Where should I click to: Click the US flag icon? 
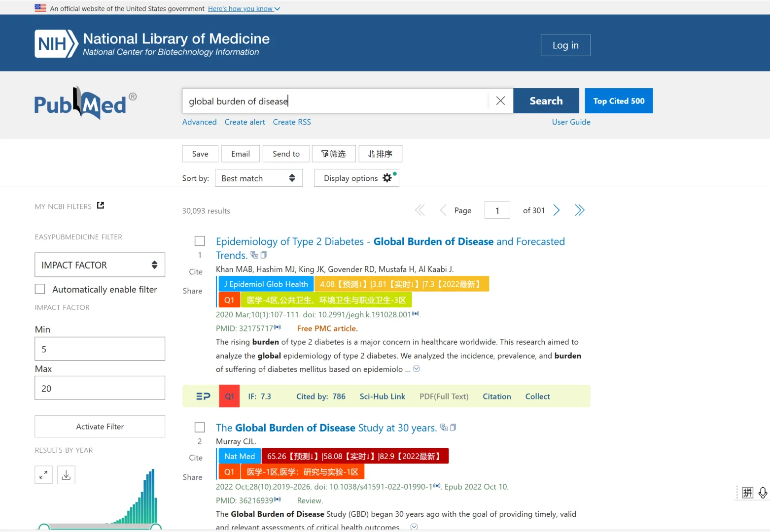click(x=40, y=8)
